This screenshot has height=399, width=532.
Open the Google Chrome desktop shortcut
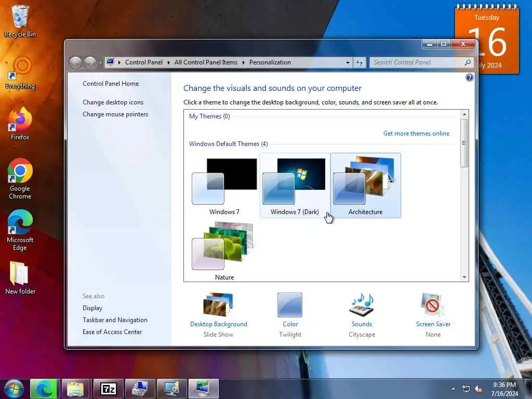[20, 179]
